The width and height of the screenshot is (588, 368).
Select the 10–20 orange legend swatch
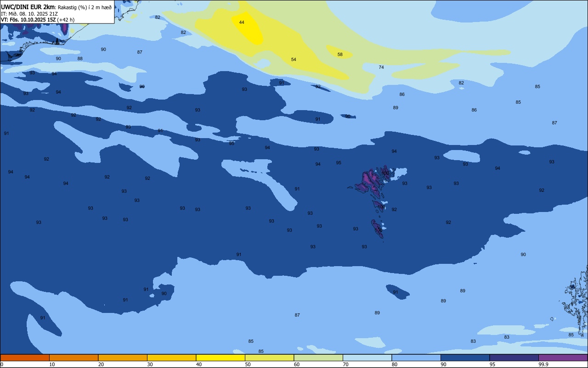click(73, 357)
